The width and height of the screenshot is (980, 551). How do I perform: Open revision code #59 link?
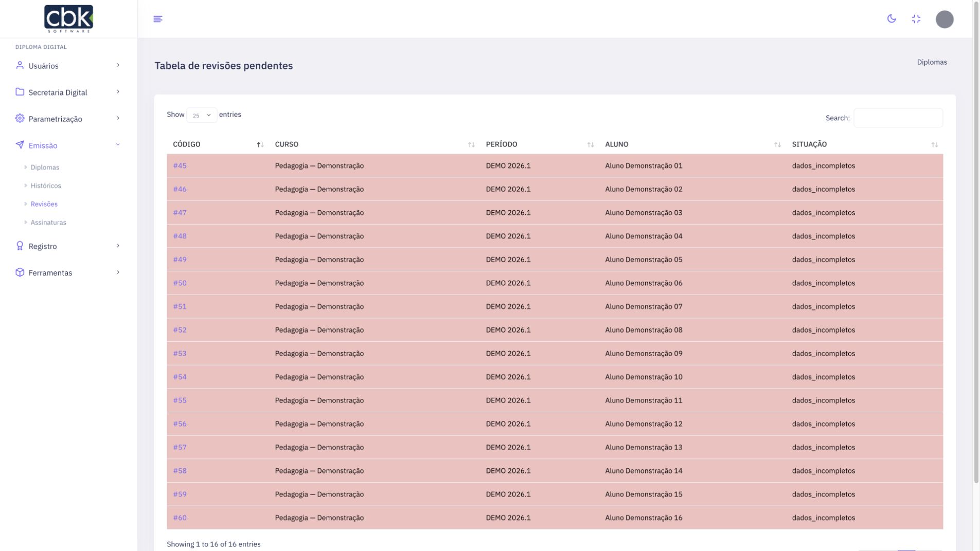pyautogui.click(x=180, y=494)
